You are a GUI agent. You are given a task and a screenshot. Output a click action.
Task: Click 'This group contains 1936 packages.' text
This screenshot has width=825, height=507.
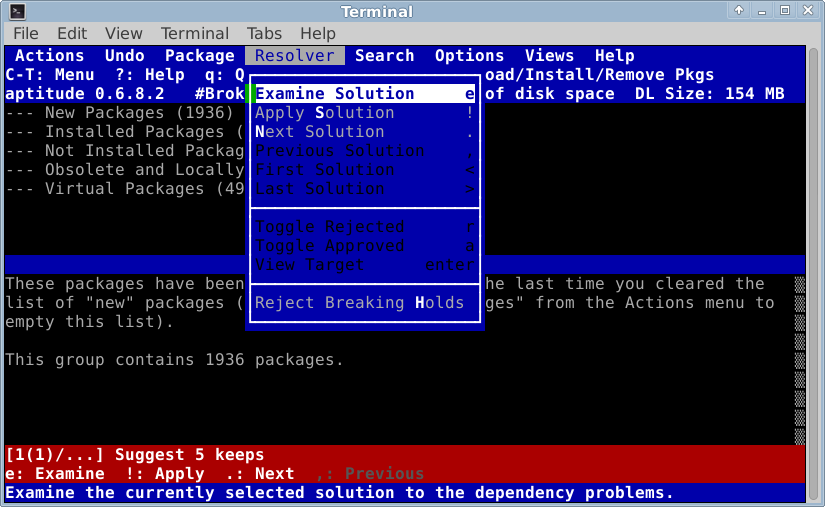pos(174,360)
